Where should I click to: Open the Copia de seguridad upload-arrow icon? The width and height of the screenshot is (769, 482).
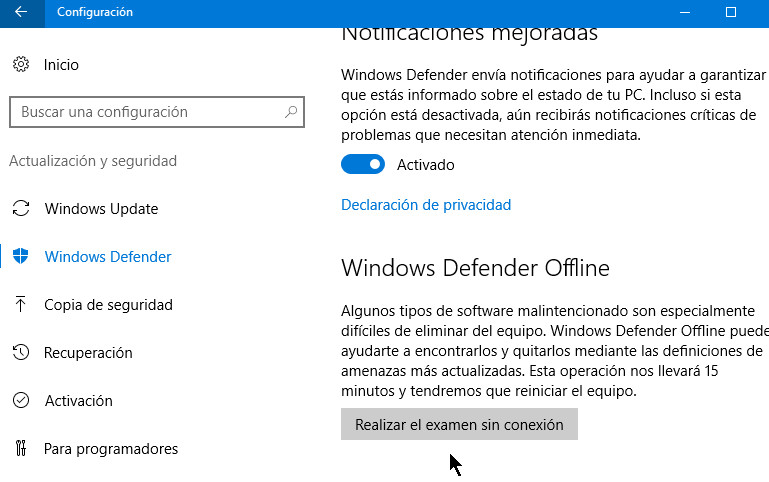click(x=20, y=304)
